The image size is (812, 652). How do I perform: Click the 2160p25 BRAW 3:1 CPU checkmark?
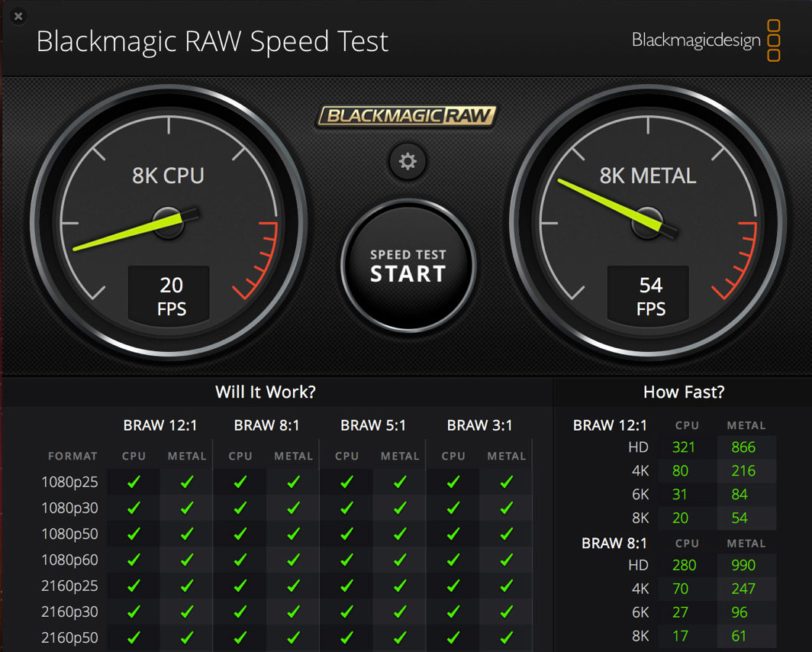[x=453, y=586]
